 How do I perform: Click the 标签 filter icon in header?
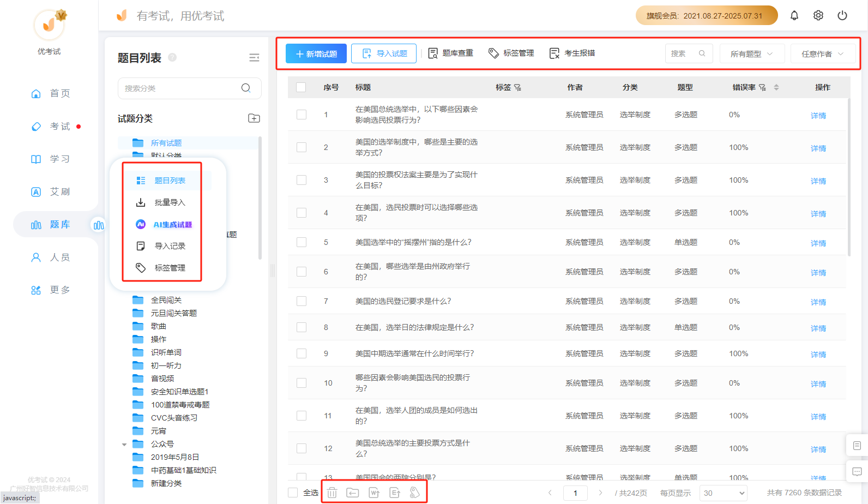coord(517,87)
